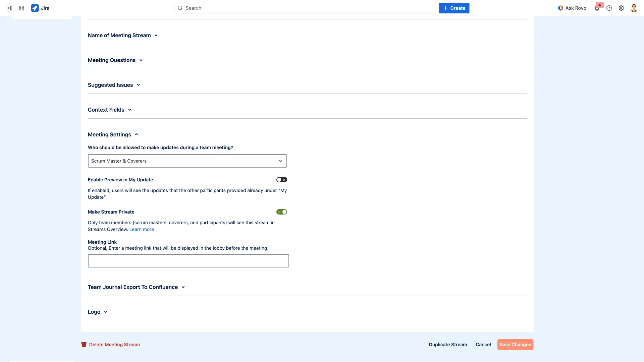This screenshot has height=362, width=644.
Task: Click your profile avatar
Action: click(634, 8)
